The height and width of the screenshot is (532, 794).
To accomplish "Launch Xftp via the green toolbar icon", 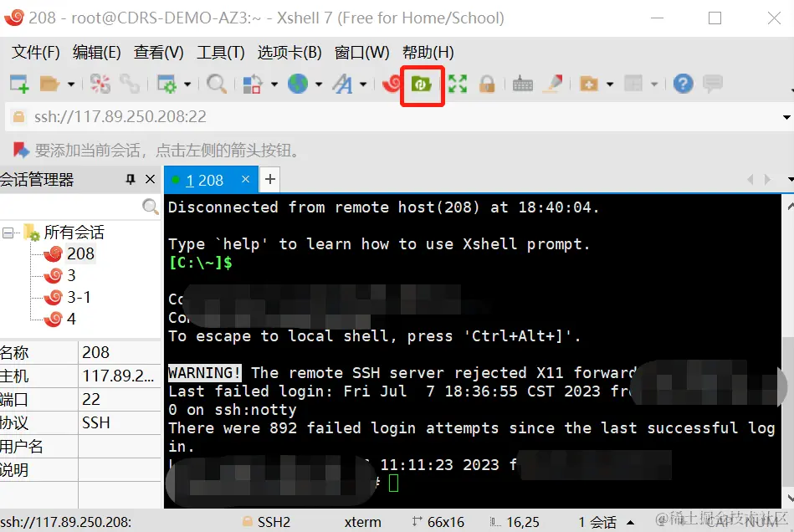I will (x=422, y=84).
